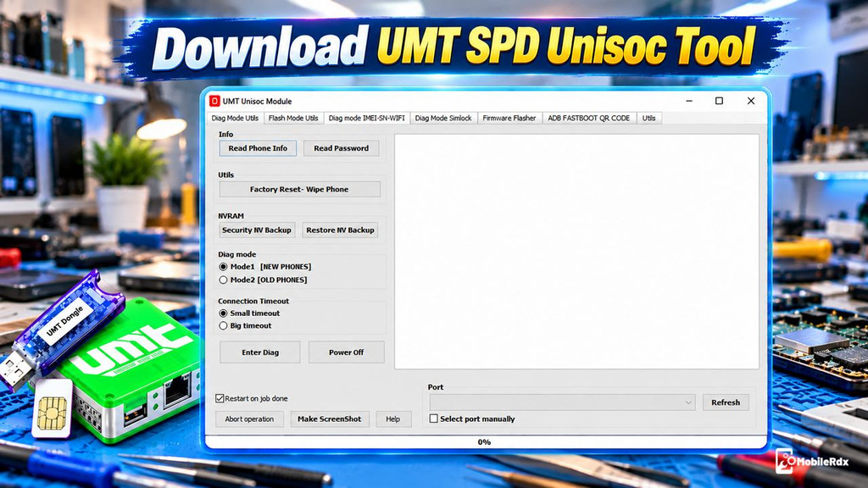Select Mode1 [NEW PHONES] radio button
Image resolution: width=868 pixels, height=488 pixels.
[x=224, y=267]
